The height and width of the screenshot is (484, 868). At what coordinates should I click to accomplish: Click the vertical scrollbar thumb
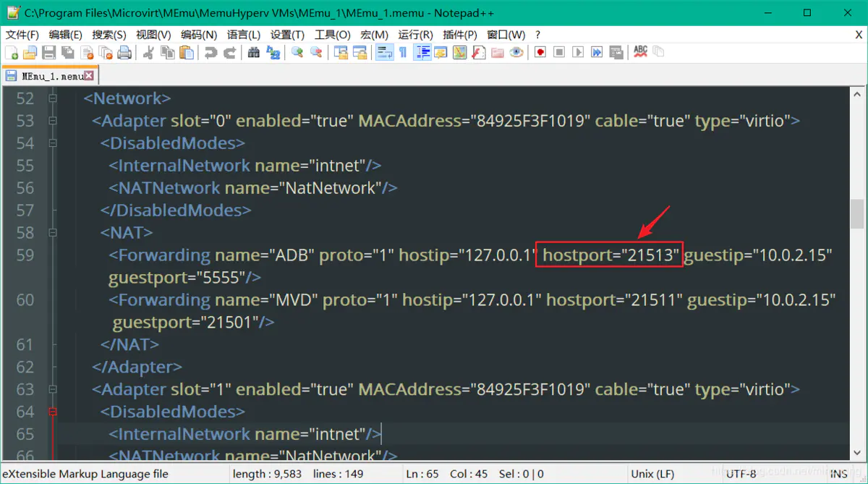pos(858,214)
